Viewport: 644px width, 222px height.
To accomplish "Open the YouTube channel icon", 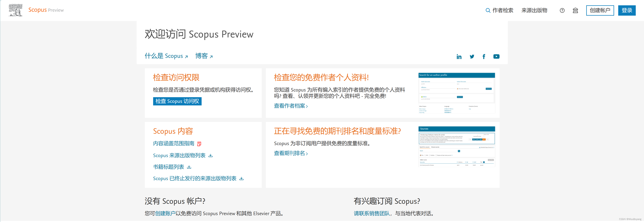I will click(x=496, y=57).
